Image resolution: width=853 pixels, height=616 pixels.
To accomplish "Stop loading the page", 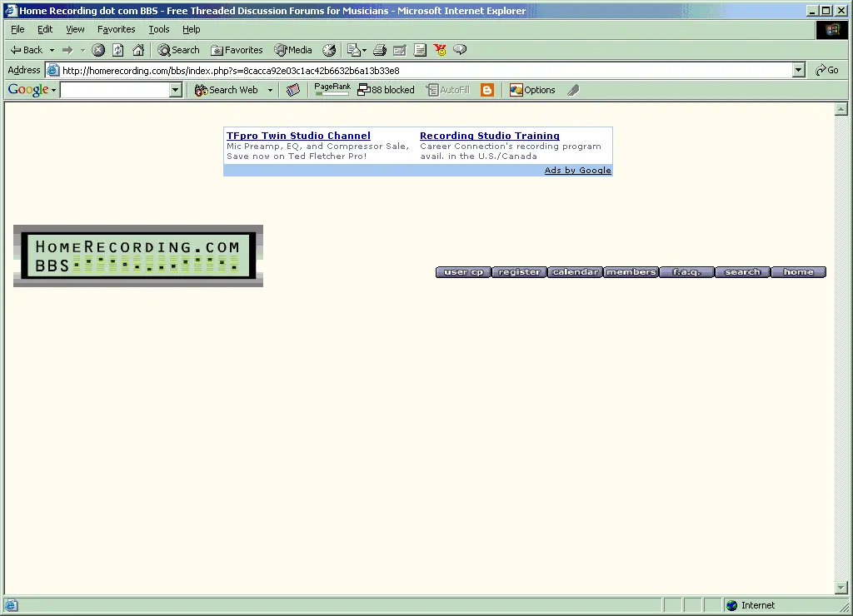I will 98,50.
